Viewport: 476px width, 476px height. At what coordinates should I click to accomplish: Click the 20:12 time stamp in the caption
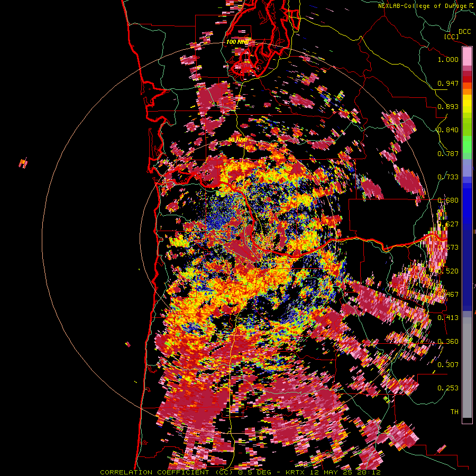coord(369,472)
